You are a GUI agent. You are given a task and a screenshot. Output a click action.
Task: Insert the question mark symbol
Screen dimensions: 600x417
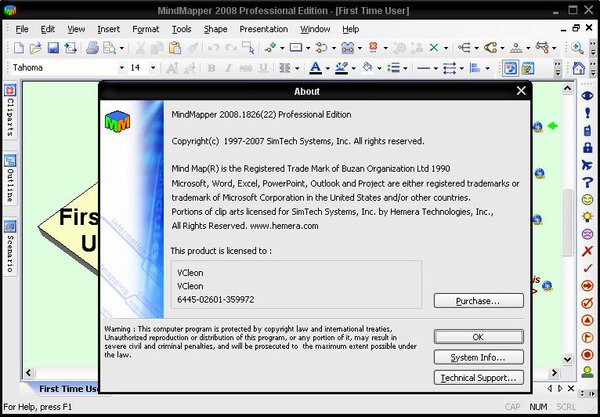coord(587,182)
